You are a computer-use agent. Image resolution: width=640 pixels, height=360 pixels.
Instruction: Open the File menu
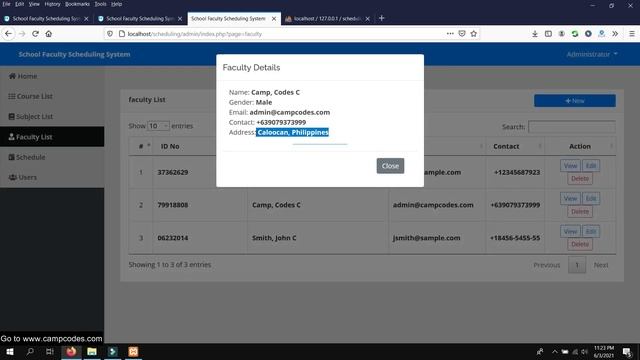pos(7,4)
